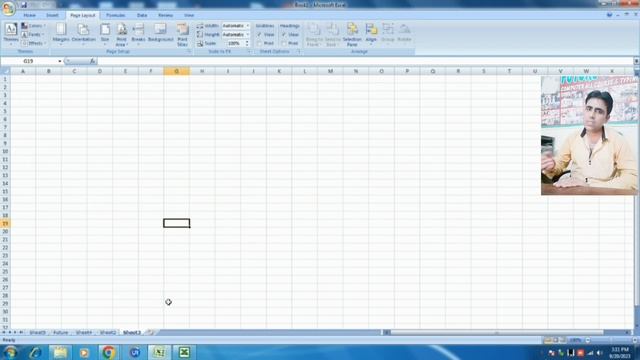Open the Align objects menu
This screenshot has height=360, width=640.
(371, 35)
